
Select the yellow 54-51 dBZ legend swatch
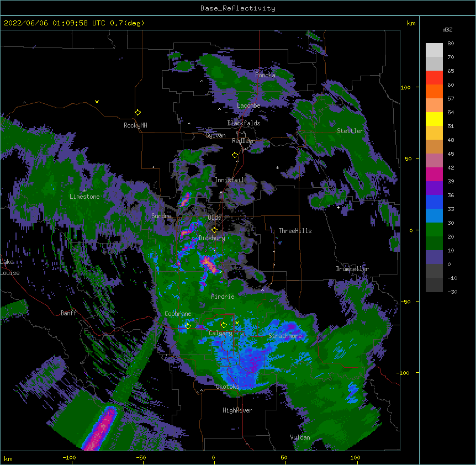coord(434,119)
